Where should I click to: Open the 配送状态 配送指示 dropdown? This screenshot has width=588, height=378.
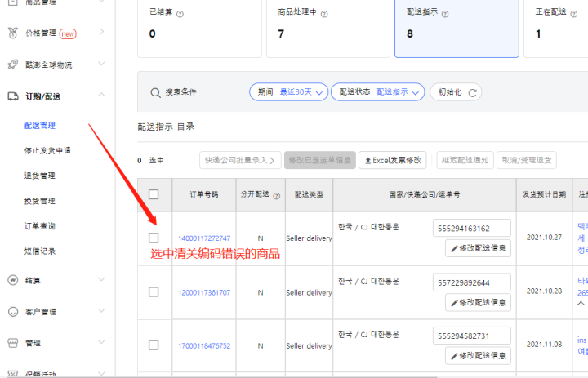pyautogui.click(x=377, y=92)
